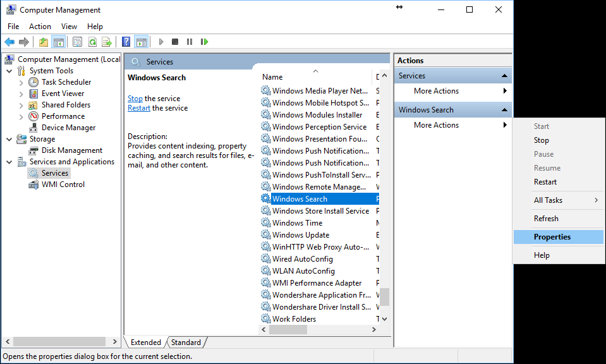Collapse the Services section in Actions pane
This screenshot has height=364, width=606.
pos(504,76)
